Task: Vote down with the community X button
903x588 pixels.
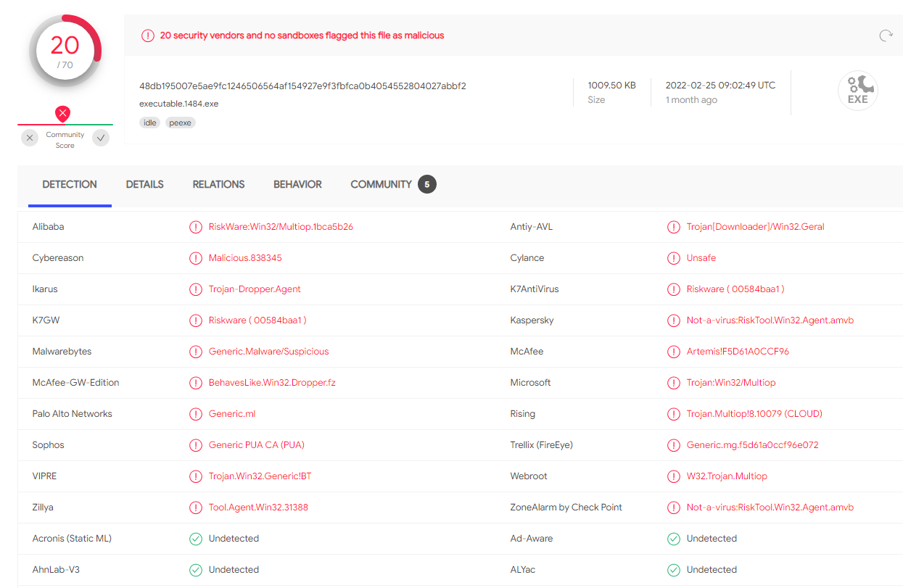Action: click(30, 138)
